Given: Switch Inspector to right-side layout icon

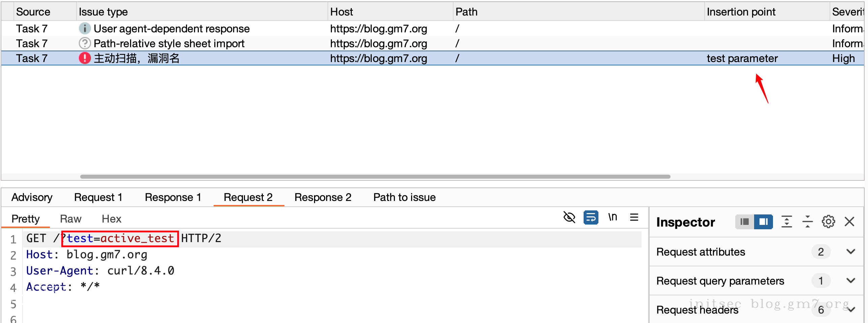Looking at the screenshot, I should [x=763, y=222].
